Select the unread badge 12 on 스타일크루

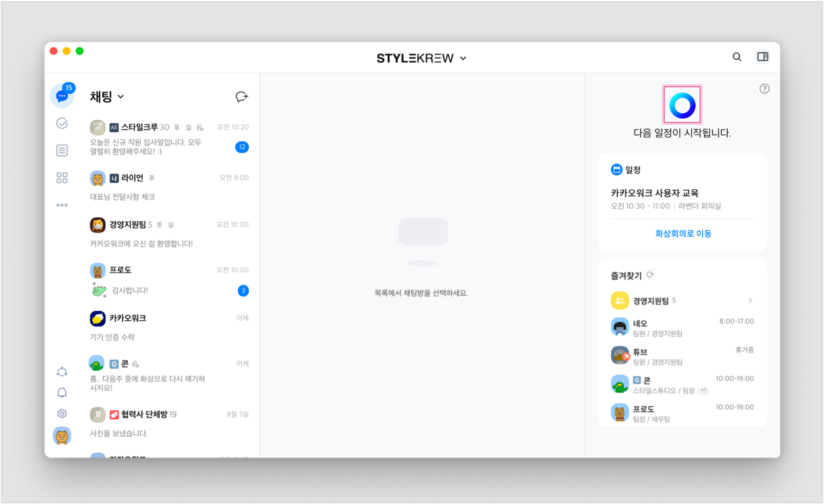coord(242,147)
